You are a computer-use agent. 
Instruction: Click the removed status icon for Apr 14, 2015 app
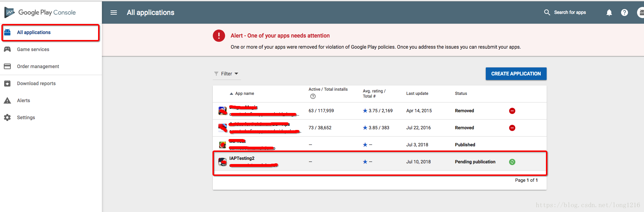pos(512,111)
